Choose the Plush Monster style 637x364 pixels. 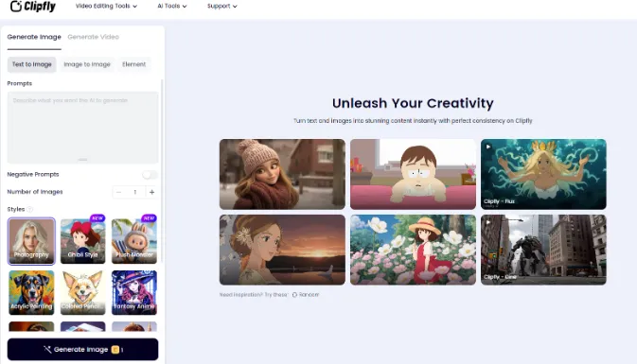(134, 241)
